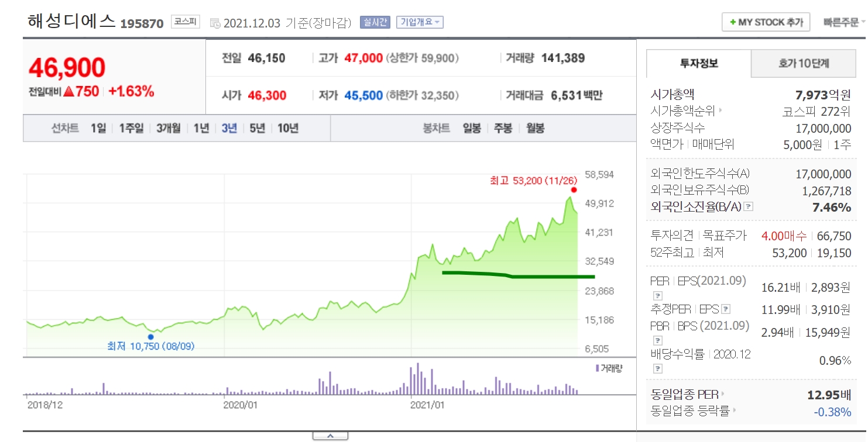Click the 최저 10,750 (08/09) chart label
The height and width of the screenshot is (442, 868).
pos(150,346)
